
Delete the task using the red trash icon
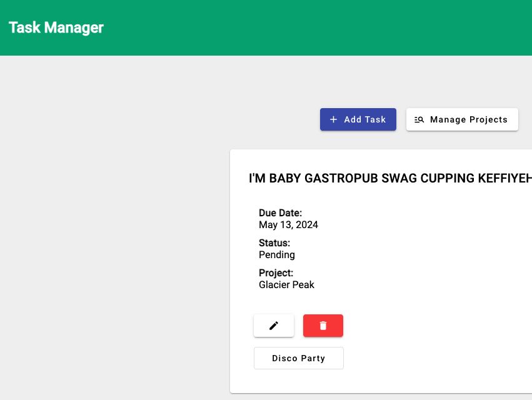click(323, 326)
